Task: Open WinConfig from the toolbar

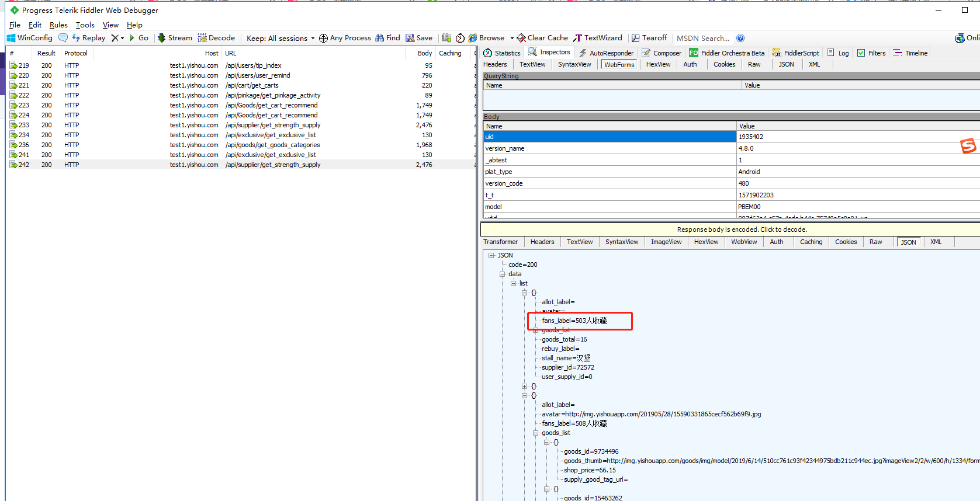Action: [x=30, y=38]
